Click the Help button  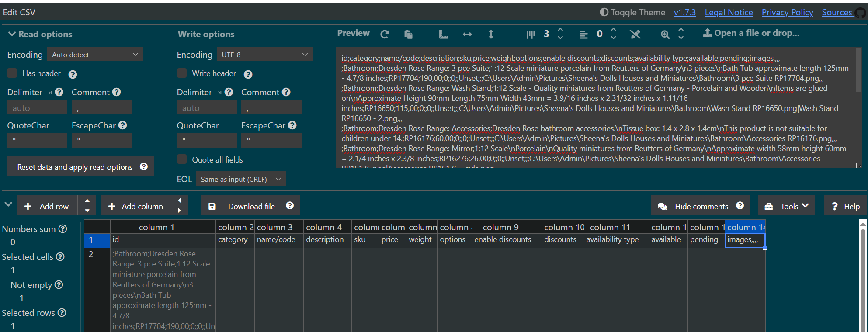pos(845,206)
